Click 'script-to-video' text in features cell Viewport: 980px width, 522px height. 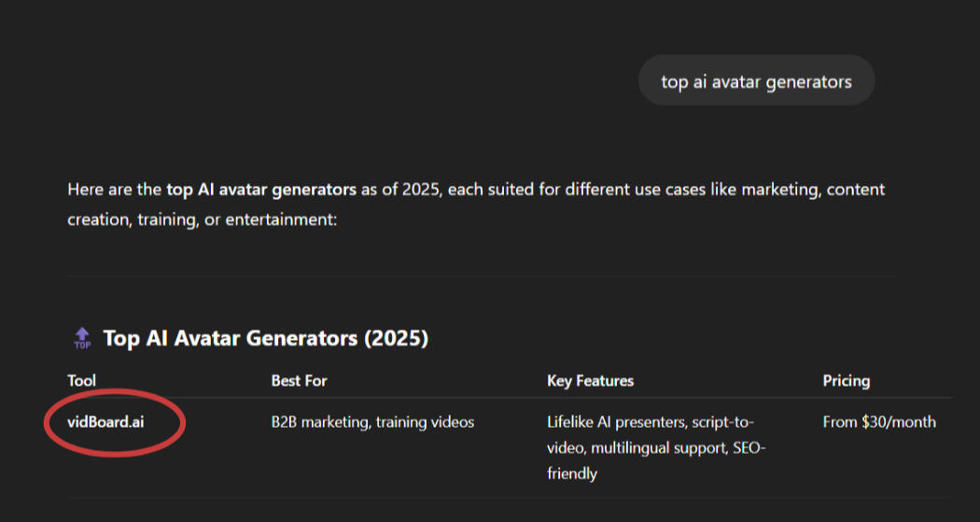tap(650, 435)
